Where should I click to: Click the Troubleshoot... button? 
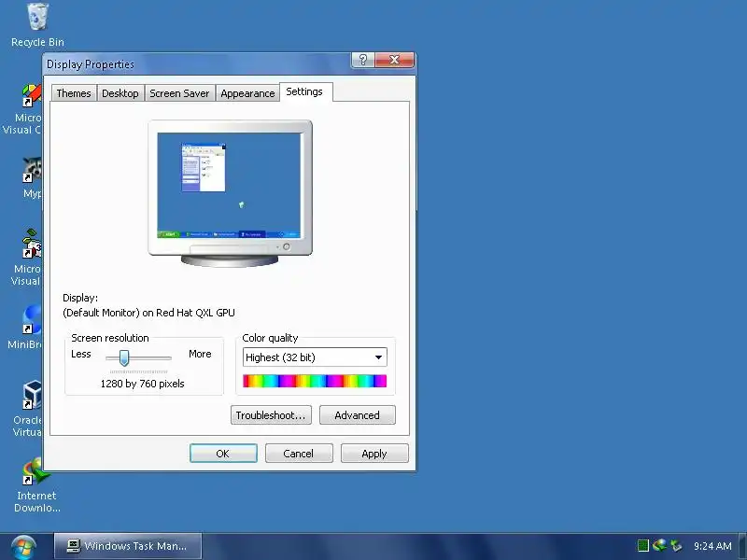(x=271, y=414)
